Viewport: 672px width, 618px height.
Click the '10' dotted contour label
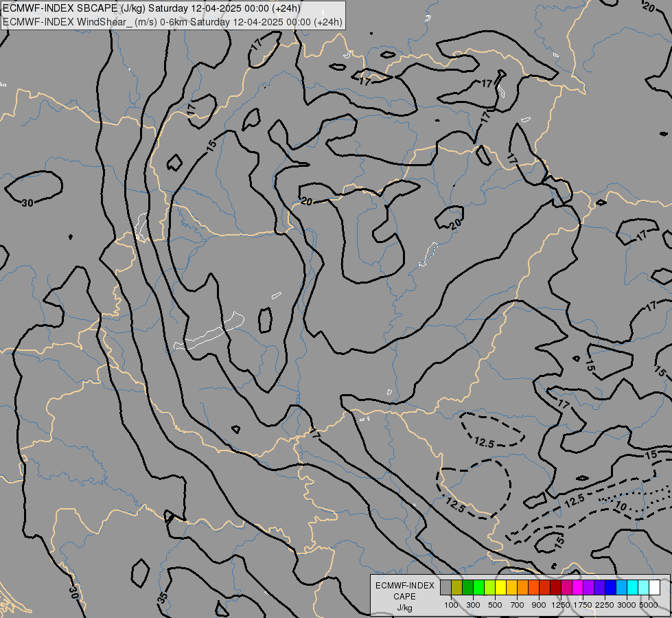point(621,507)
